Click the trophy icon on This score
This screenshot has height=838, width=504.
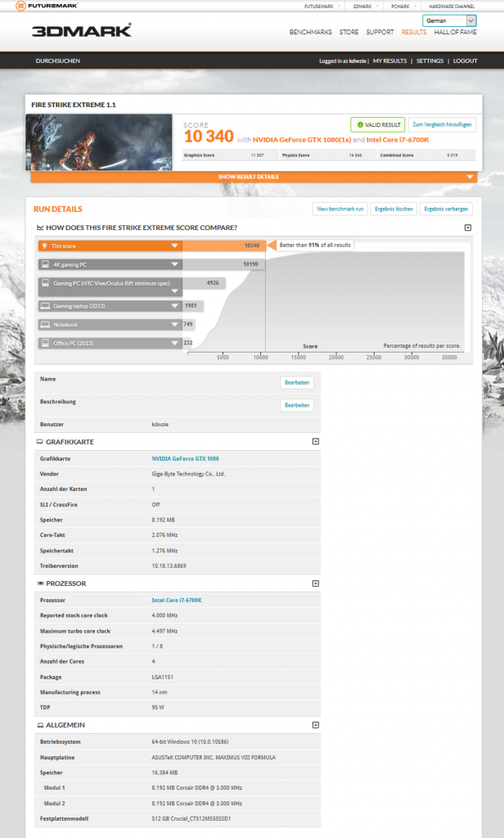pos(44,246)
